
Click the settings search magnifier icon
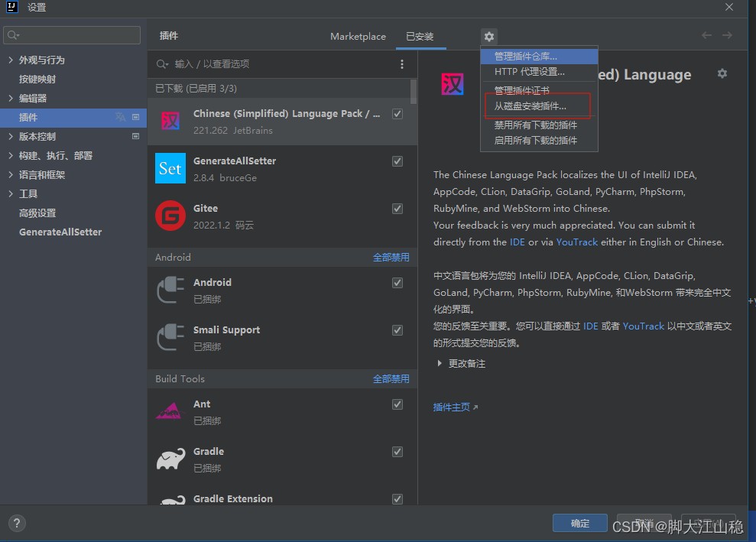point(13,35)
